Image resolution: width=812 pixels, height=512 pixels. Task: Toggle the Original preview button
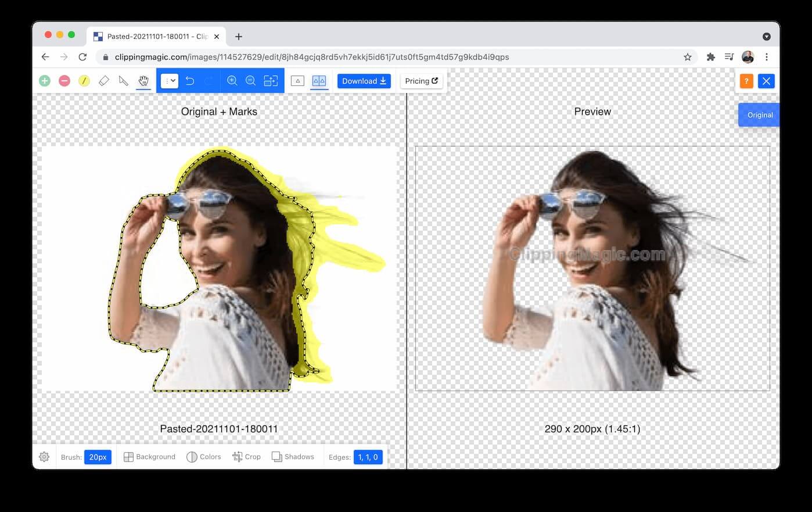click(x=759, y=115)
